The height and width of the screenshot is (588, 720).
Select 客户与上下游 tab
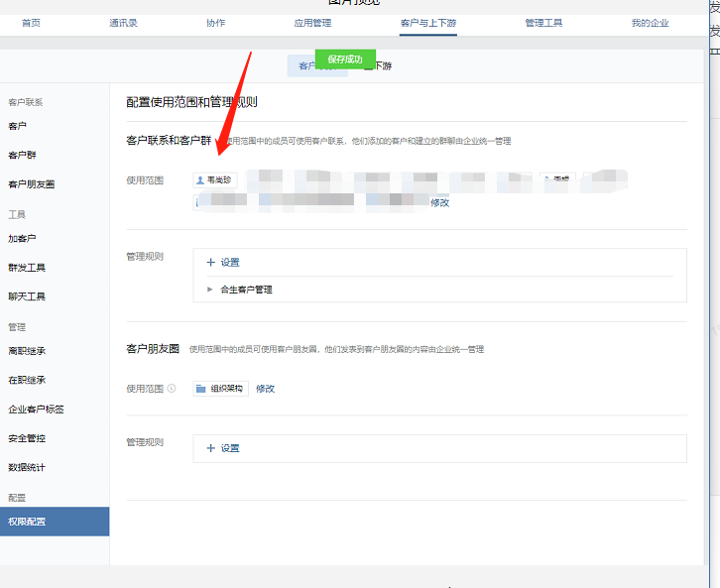(x=428, y=23)
